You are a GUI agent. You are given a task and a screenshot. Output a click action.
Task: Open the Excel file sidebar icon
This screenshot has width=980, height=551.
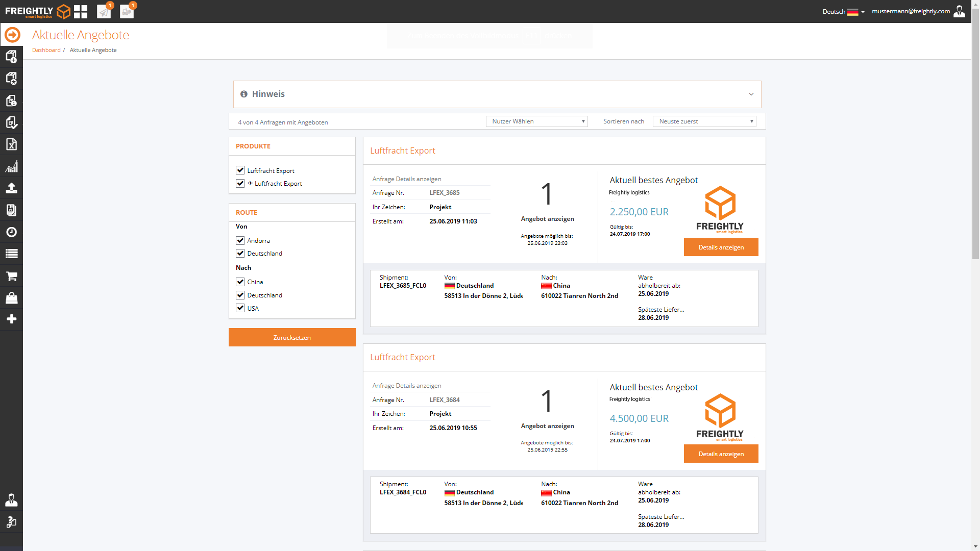click(x=11, y=144)
